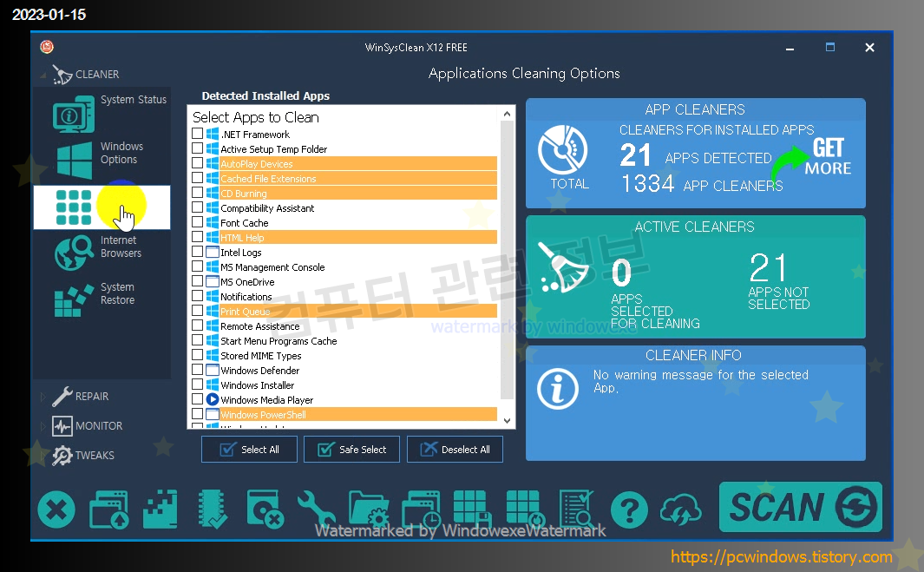Viewport: 924px width, 572px height.
Task: Tick the AutoPlay Devices checkbox
Action: (x=198, y=163)
